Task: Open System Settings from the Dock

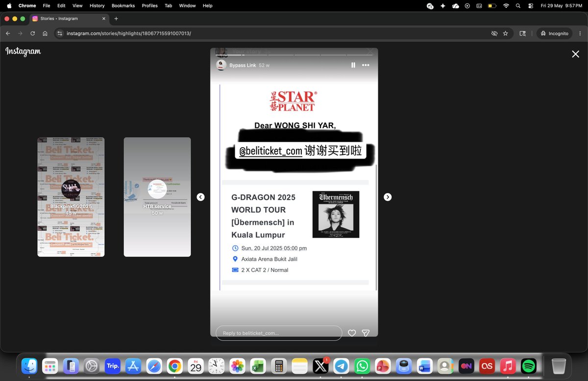Action: (x=92, y=366)
